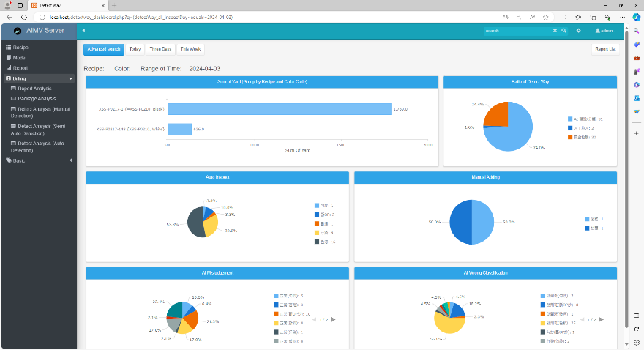644x350 pixels.
Task: Toggle the dark gray legend swatch in Auto Inspect
Action: click(x=317, y=242)
